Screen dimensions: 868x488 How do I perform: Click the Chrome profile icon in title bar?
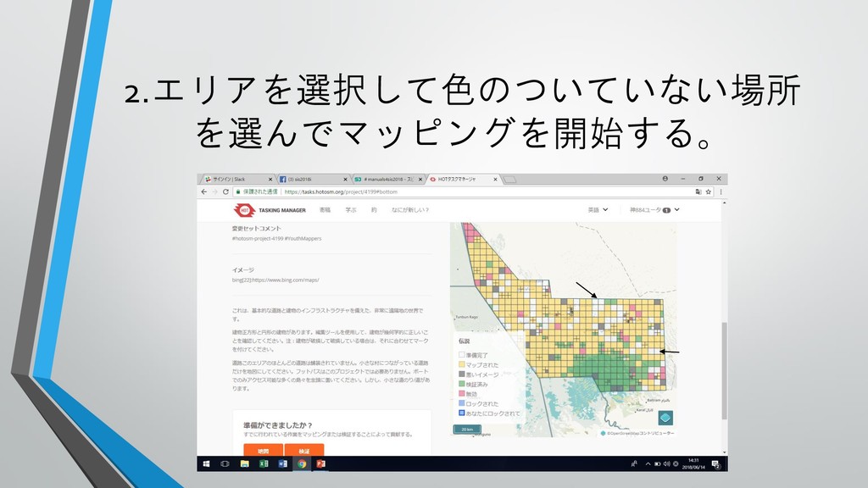click(665, 179)
